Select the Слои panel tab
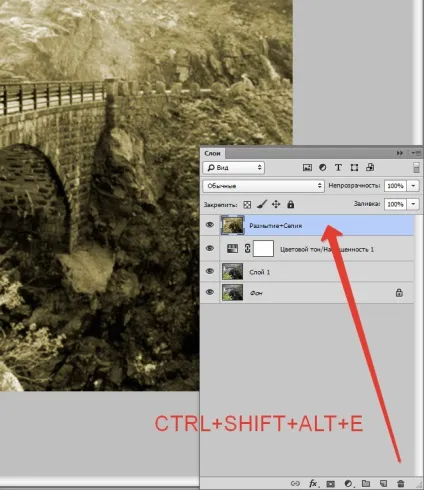424x490 pixels. click(212, 153)
